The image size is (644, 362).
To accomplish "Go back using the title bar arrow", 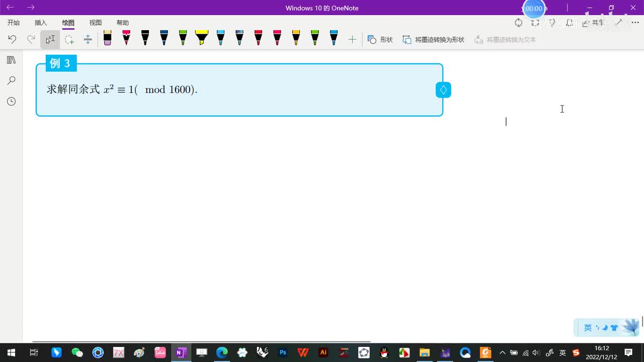I will click(x=10, y=8).
